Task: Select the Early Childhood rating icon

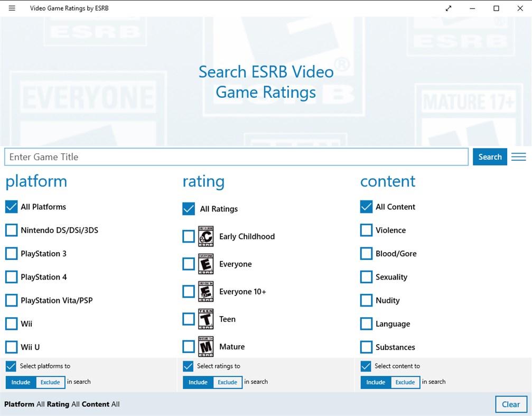Action: point(206,236)
